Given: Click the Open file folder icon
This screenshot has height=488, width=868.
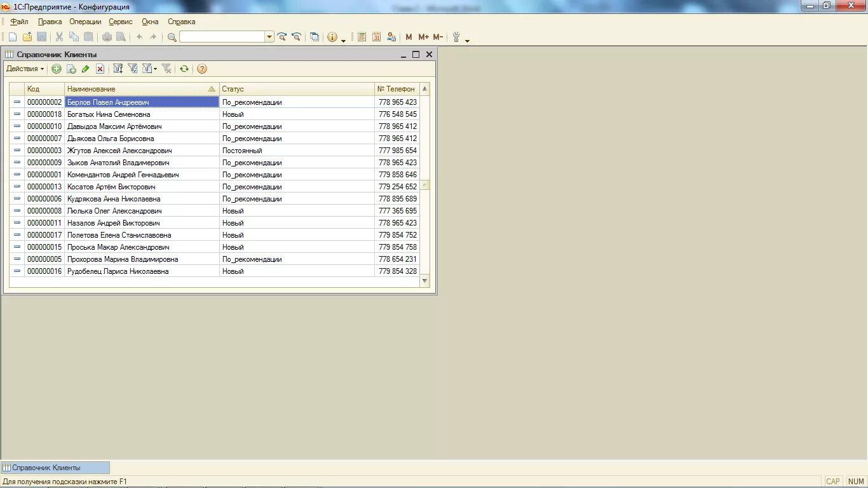Looking at the screenshot, I should 27,37.
